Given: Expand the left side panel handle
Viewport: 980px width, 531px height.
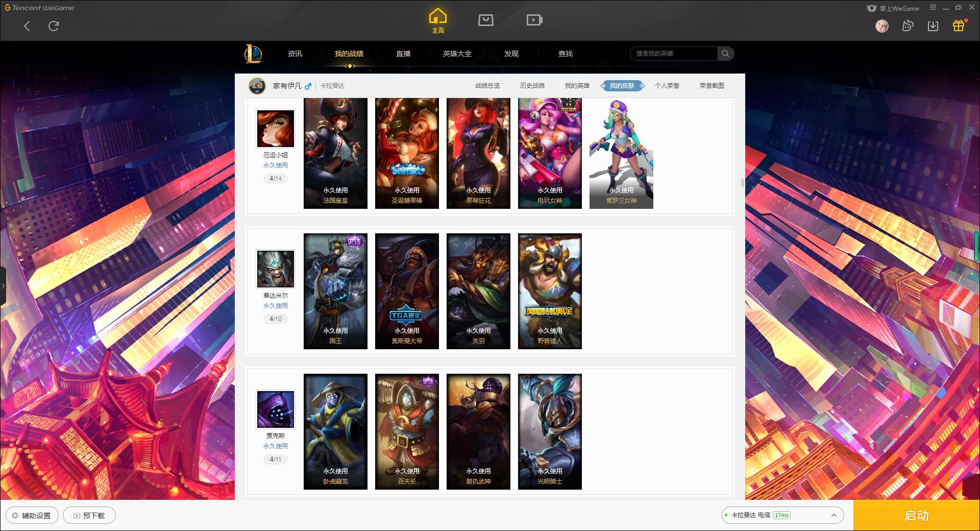Looking at the screenshot, I should click(3, 286).
